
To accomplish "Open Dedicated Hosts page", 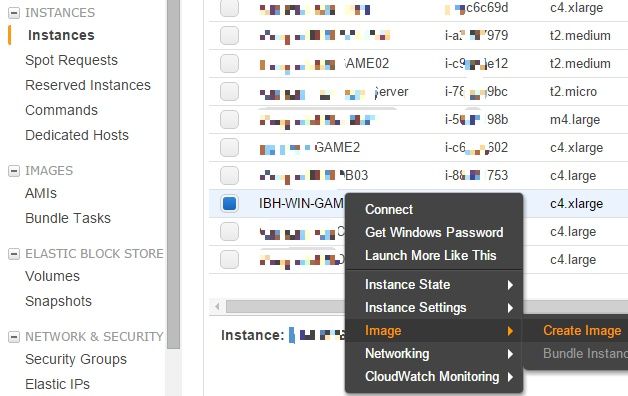I will [x=77, y=135].
